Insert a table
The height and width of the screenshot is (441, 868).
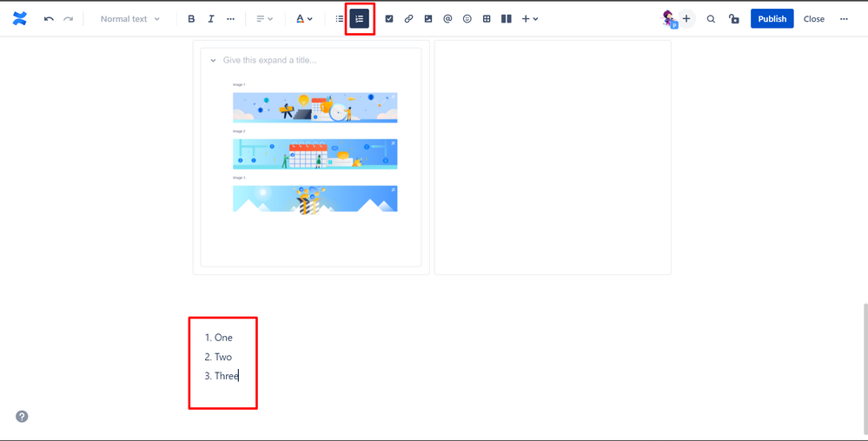(487, 19)
